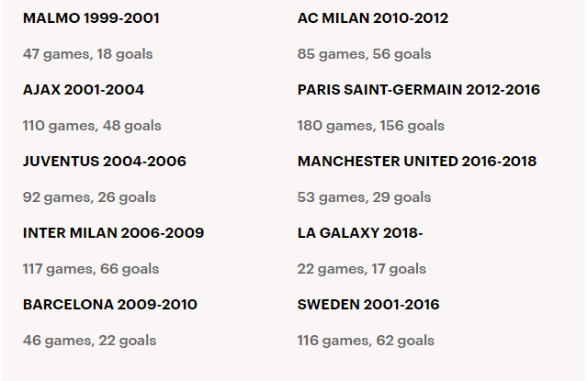Screen dimensions: 588x381
Task: Select '110 games, 48 goals' stat line
Action: (92, 126)
